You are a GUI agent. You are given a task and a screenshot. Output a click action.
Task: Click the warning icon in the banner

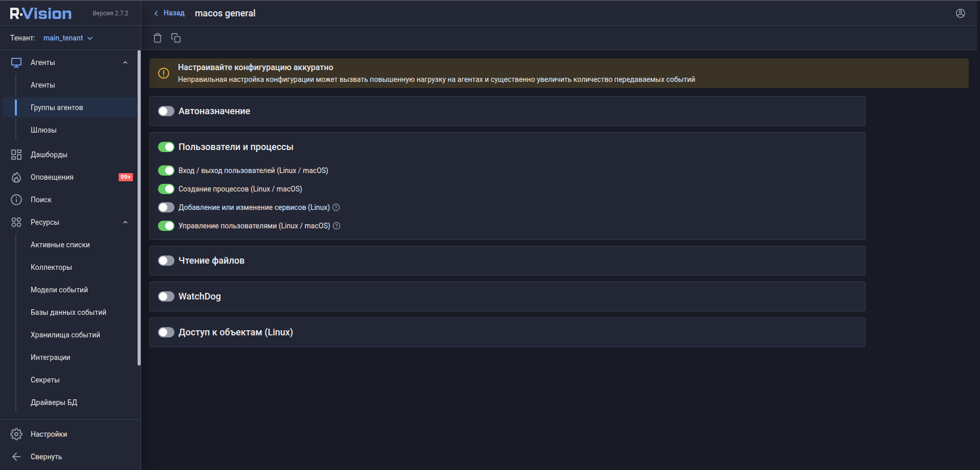pyautogui.click(x=164, y=73)
